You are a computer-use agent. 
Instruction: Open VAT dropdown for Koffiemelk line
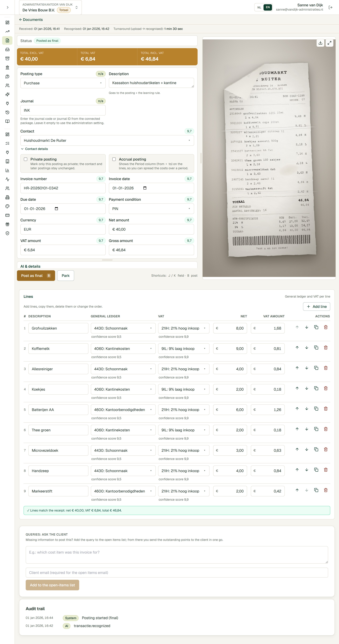coord(184,348)
